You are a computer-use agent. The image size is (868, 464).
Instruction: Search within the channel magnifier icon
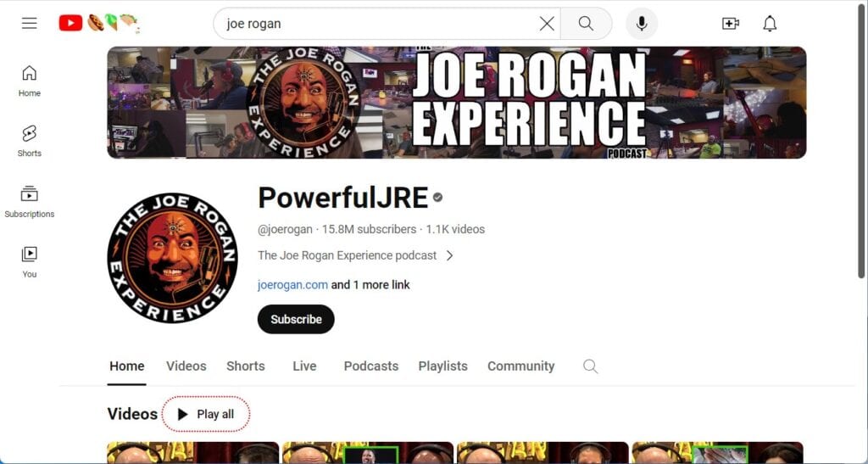(x=590, y=366)
